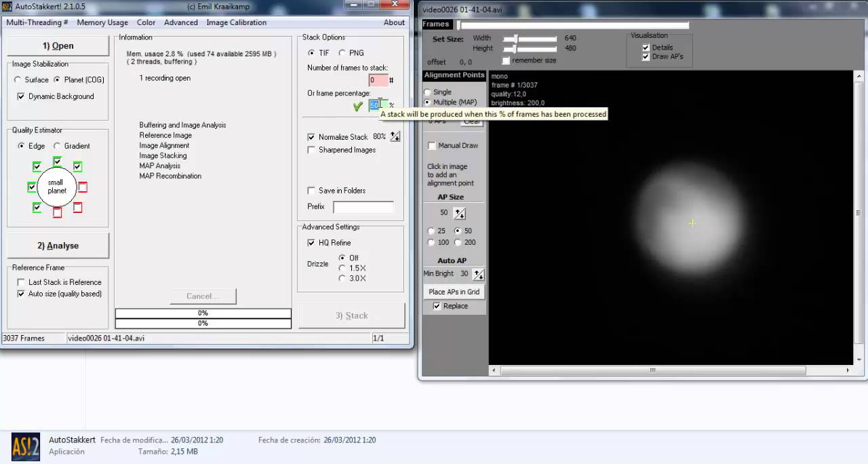Open the Advanced menu
The height and width of the screenshot is (464, 868).
click(181, 22)
